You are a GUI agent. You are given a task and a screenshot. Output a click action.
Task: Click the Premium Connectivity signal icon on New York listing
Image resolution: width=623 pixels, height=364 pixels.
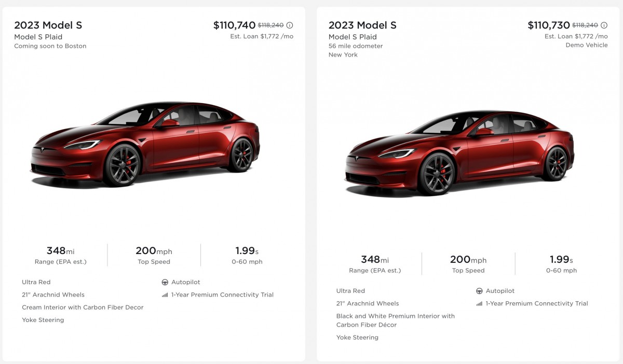coord(479,303)
